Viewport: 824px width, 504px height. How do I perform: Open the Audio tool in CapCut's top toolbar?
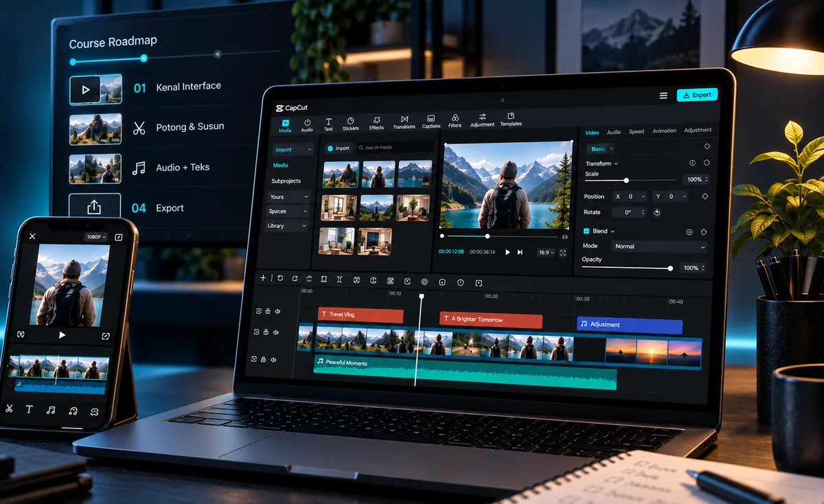[x=307, y=124]
